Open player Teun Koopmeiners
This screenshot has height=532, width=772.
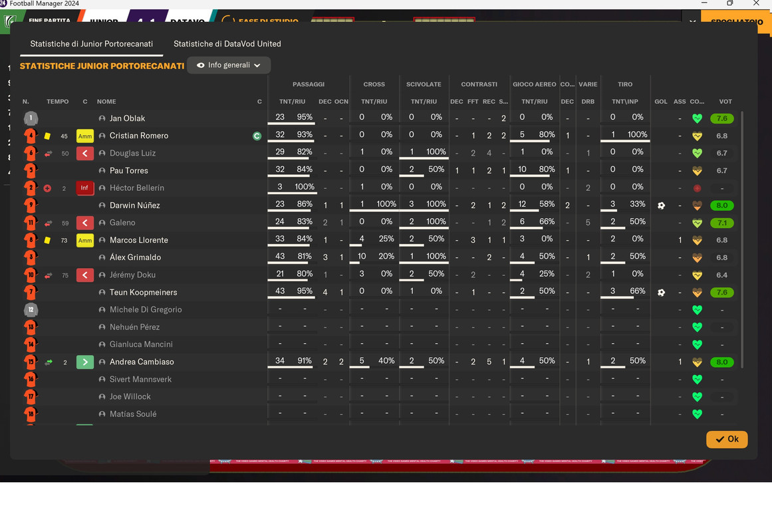point(143,292)
